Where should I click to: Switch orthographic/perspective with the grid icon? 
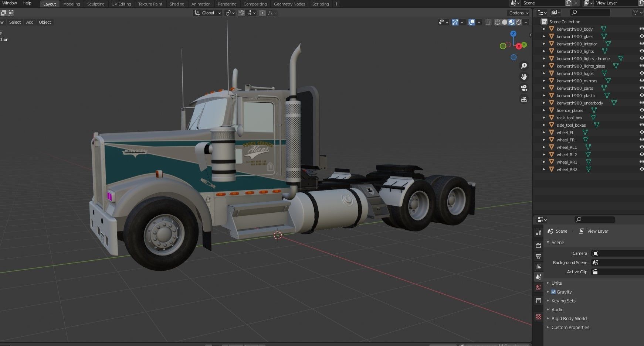[x=524, y=99]
